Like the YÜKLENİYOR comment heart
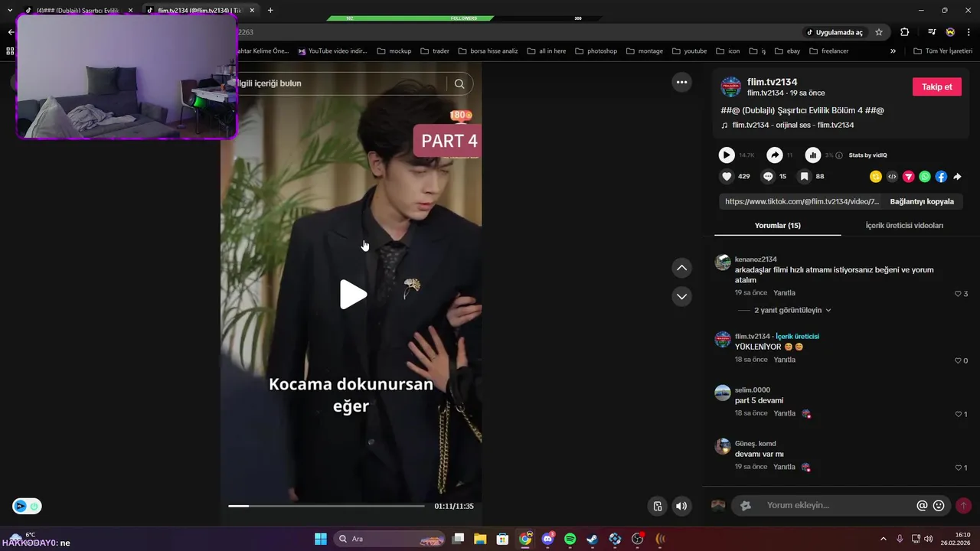 point(958,360)
